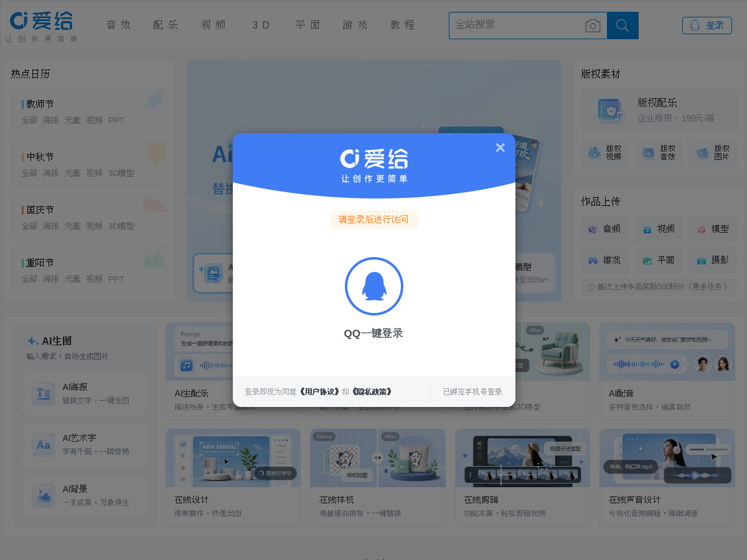Open 海报 under 教师节
Screen dimensions: 747x560
(51, 120)
